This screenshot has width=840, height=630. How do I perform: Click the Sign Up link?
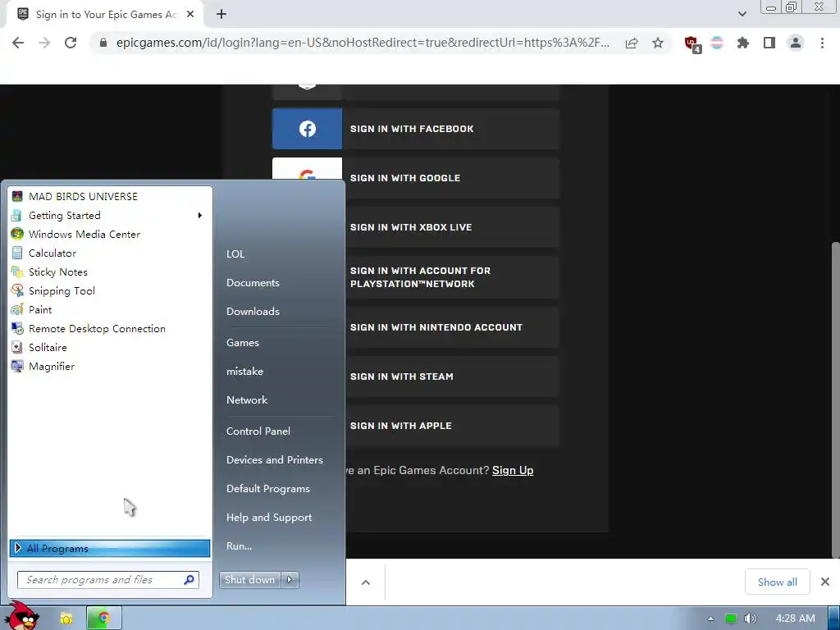[513, 470]
